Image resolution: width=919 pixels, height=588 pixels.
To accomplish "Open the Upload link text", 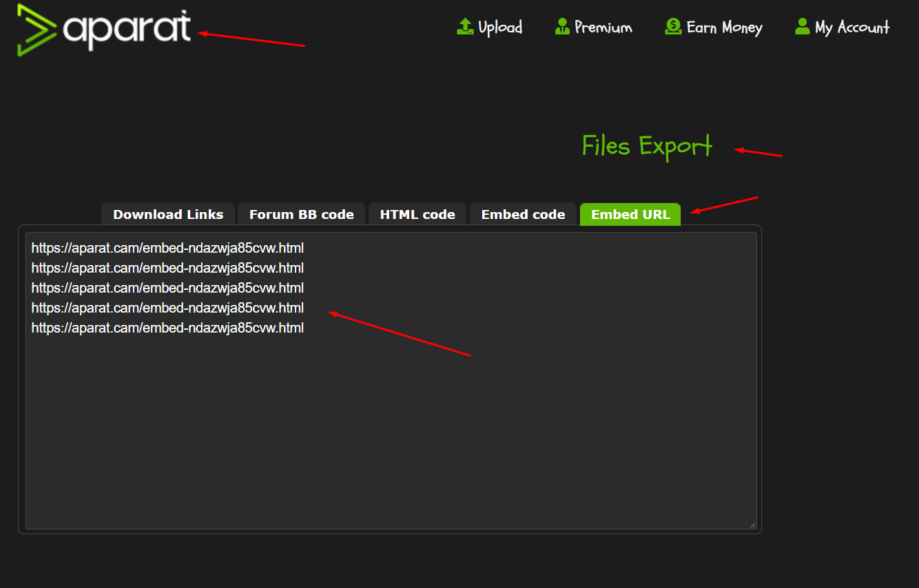I will click(x=500, y=28).
